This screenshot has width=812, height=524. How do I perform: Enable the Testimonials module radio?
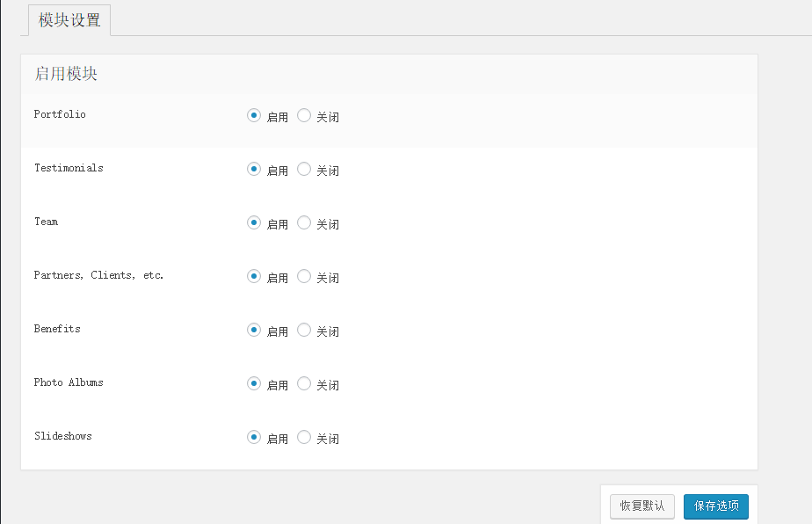coord(254,169)
